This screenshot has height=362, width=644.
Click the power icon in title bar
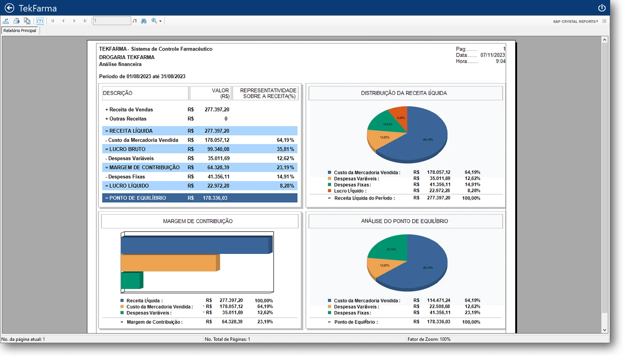(x=602, y=8)
